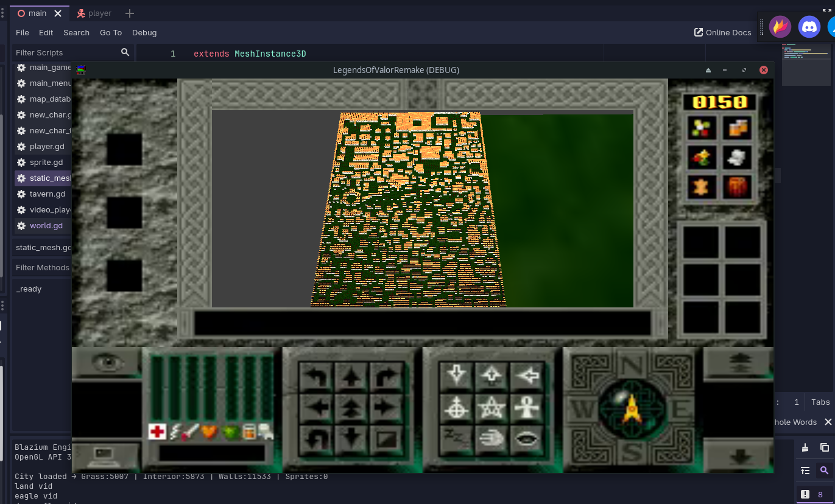This screenshot has height=504, width=835.
Task: Open the Discord icon in top bar
Action: (809, 27)
